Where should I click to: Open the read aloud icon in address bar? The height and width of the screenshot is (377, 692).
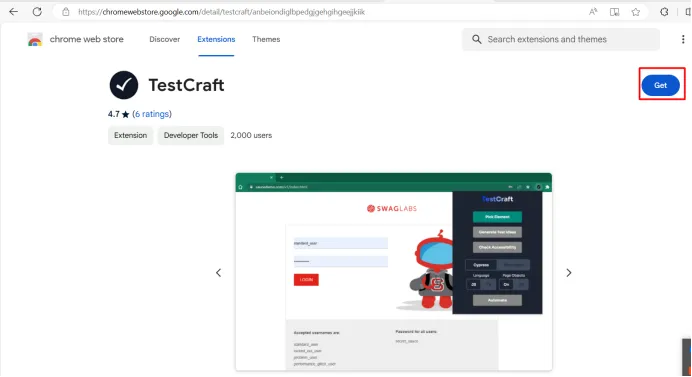[593, 12]
